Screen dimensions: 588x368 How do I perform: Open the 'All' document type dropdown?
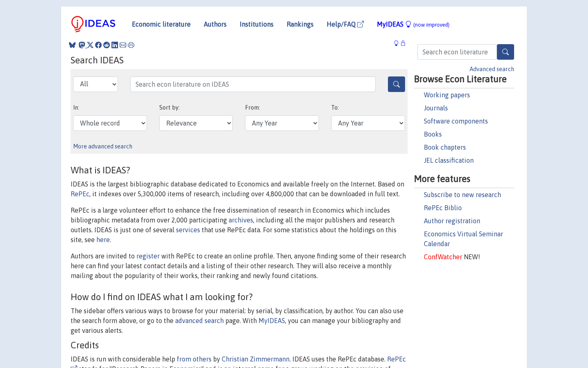pyautogui.click(x=96, y=84)
